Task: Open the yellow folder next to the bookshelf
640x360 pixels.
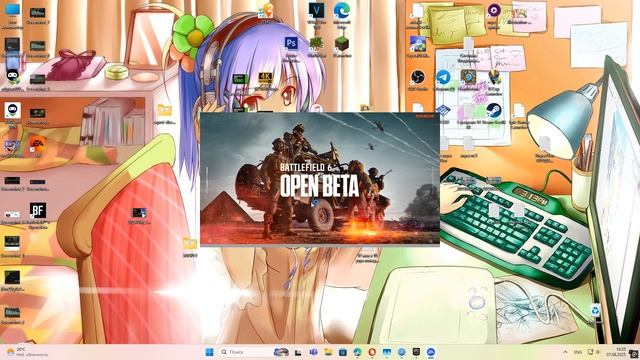Action: coord(164,110)
